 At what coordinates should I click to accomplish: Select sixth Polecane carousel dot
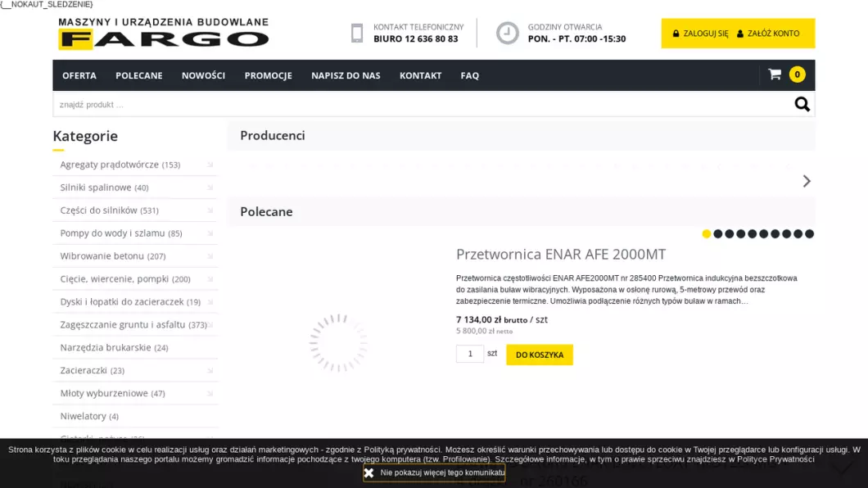click(x=764, y=234)
